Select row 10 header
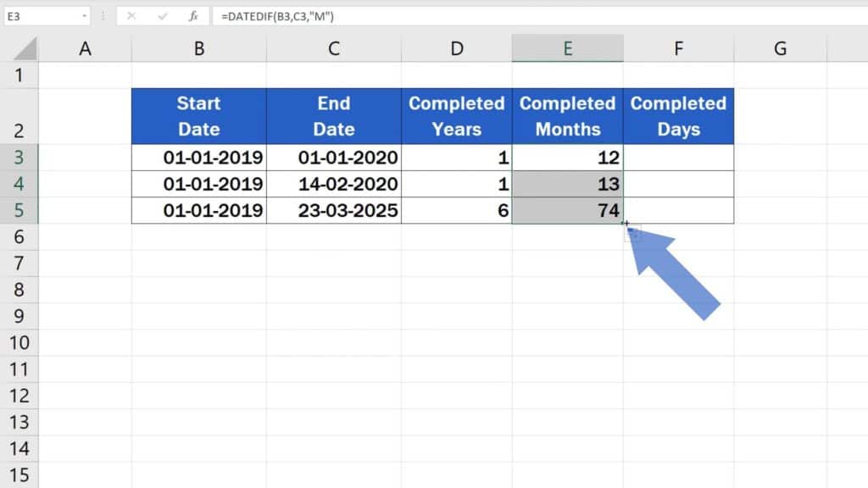 pos(19,343)
